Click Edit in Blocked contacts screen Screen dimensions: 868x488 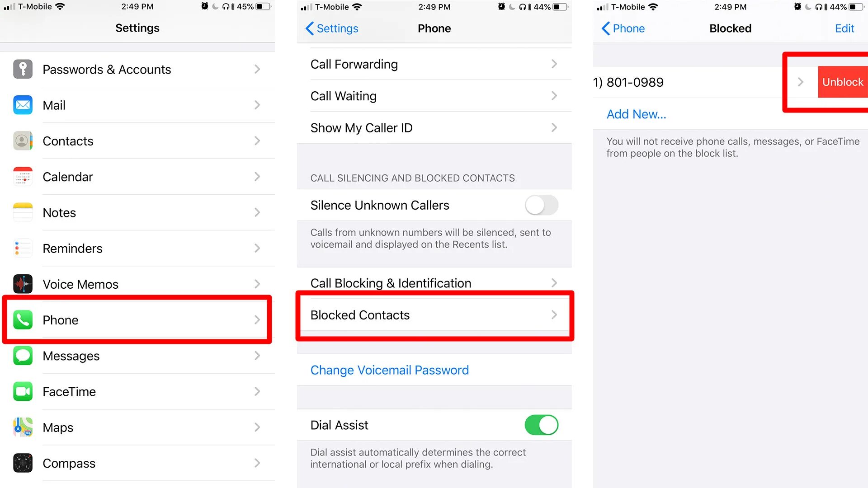[x=845, y=28]
